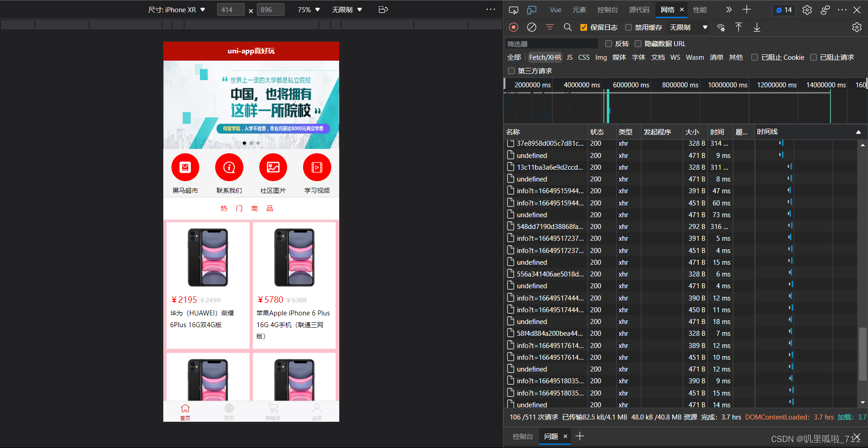Viewport: 868px width, 448px height.
Task: Switch to the Vue tab
Action: 555,10
